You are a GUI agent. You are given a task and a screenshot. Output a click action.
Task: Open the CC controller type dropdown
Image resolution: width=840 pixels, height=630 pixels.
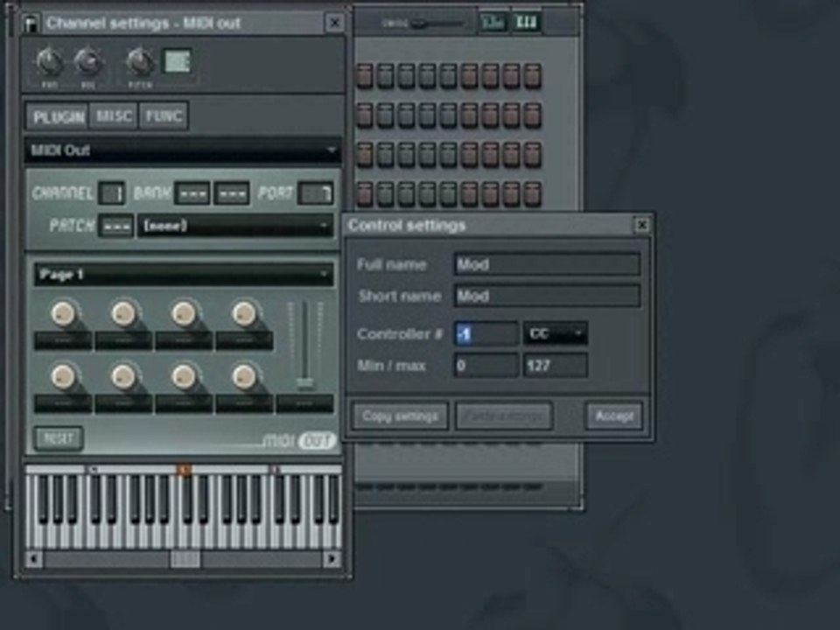[556, 333]
